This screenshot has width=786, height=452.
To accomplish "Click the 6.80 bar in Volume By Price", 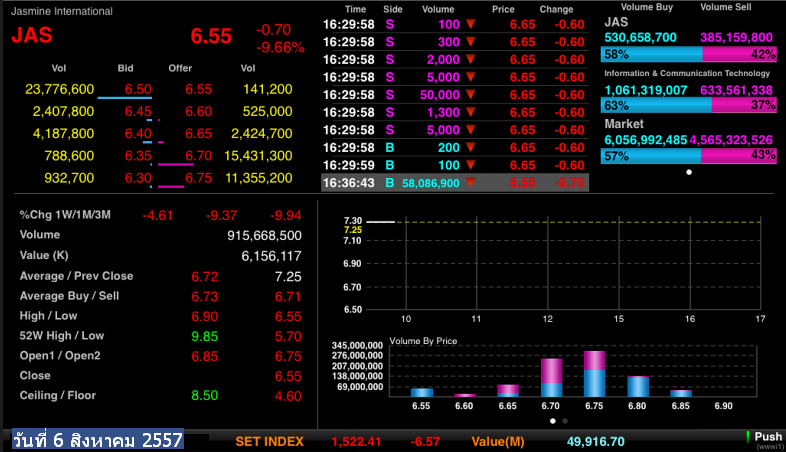I will click(638, 386).
